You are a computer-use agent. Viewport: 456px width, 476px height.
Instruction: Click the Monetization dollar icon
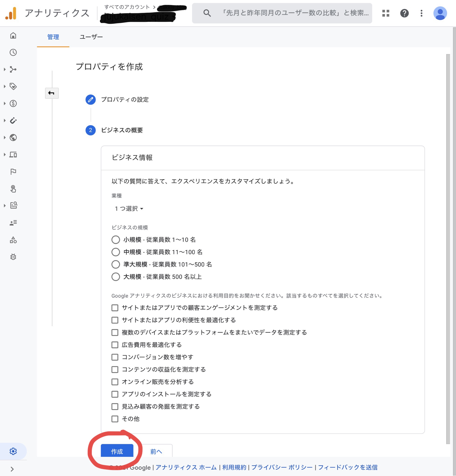tap(13, 104)
